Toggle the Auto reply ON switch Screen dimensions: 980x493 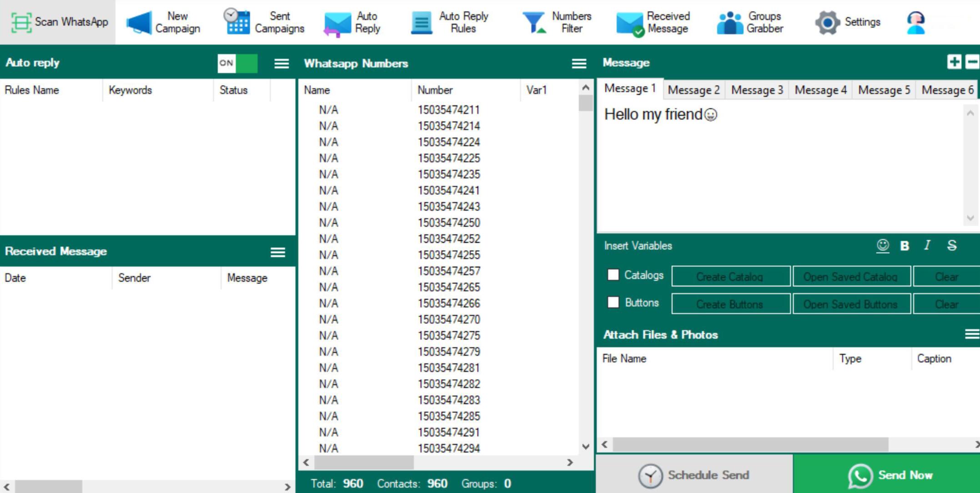[x=237, y=63]
